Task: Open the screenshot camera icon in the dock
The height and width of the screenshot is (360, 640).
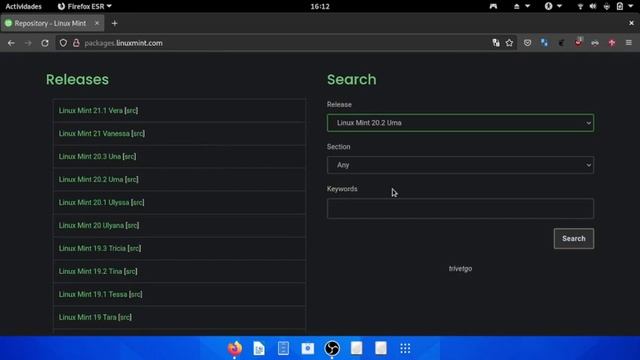Action: (x=308, y=348)
